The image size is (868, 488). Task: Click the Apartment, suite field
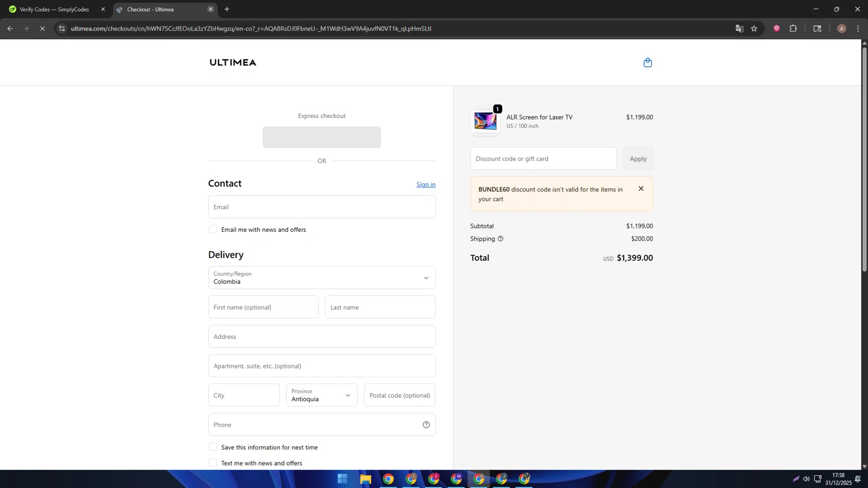tap(322, 366)
